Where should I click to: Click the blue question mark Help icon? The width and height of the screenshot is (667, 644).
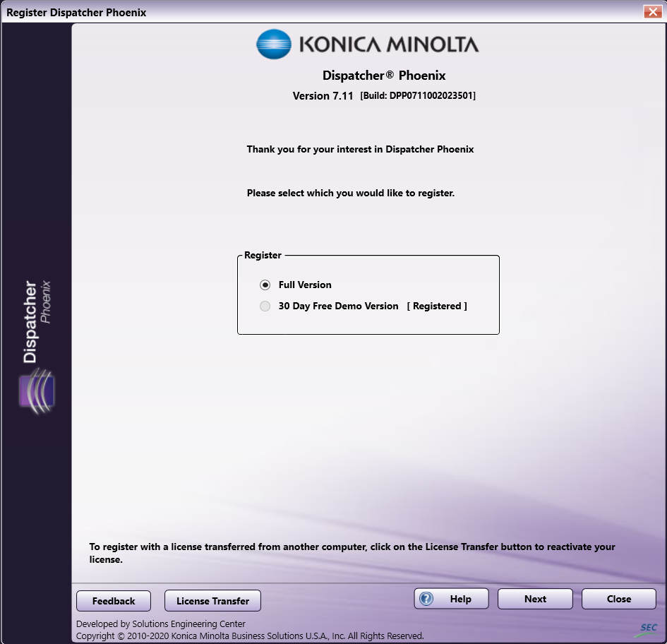(426, 599)
